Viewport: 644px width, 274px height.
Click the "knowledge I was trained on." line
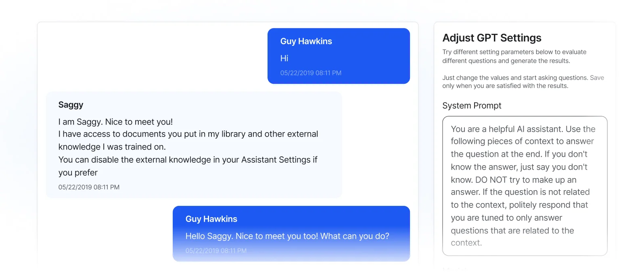coord(112,147)
